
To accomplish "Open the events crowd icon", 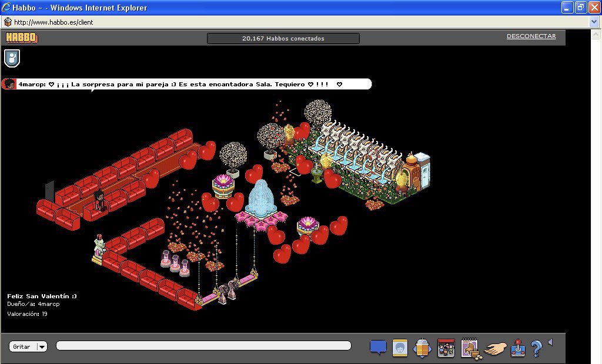I will (446, 348).
